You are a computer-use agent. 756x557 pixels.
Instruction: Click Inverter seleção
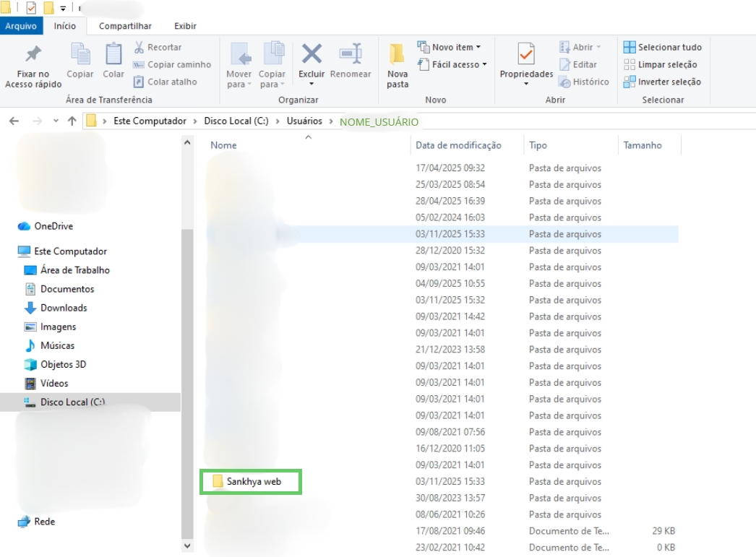click(662, 82)
